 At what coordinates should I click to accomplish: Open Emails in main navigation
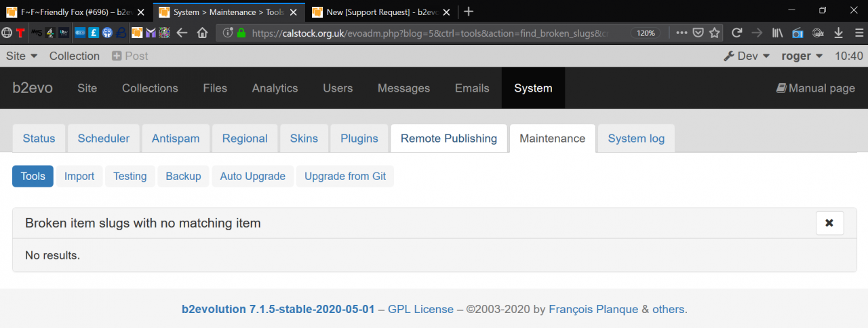[472, 88]
